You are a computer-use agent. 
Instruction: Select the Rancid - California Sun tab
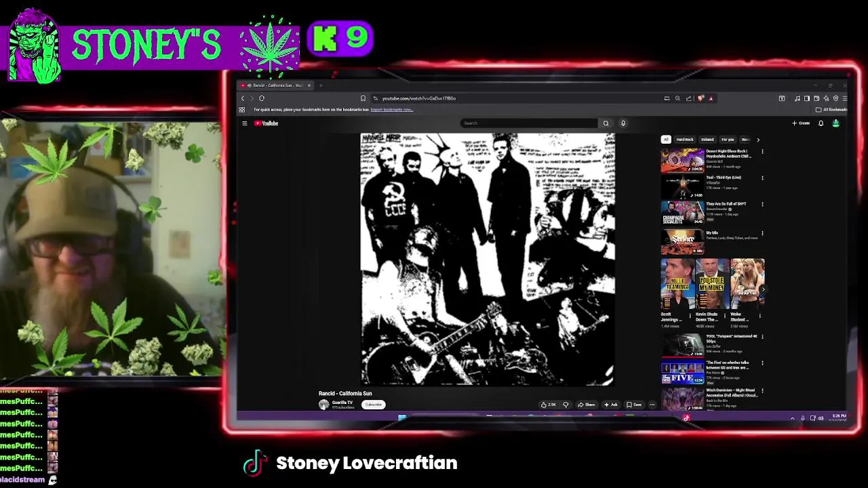[x=276, y=85]
